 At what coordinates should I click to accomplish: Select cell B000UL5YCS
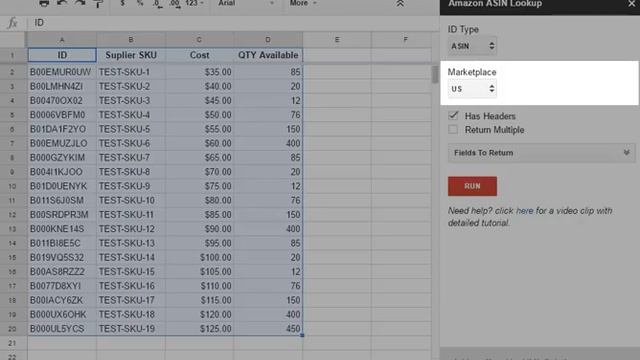(62, 329)
